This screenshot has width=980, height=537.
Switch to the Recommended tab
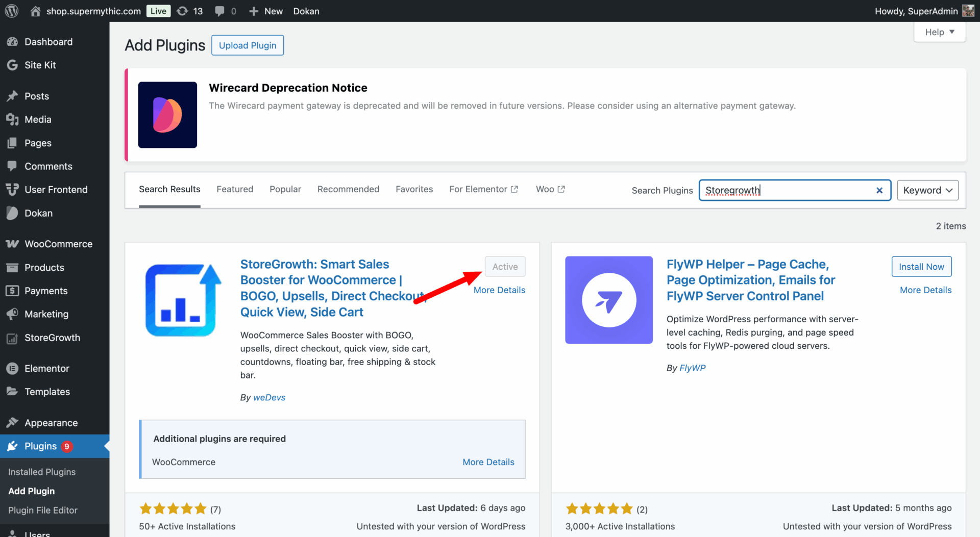(348, 189)
